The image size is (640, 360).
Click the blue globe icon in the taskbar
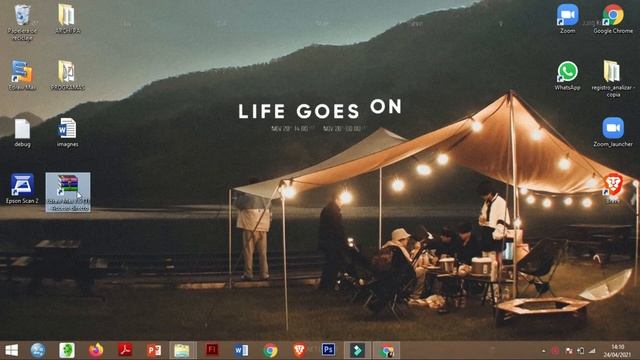coord(38,350)
